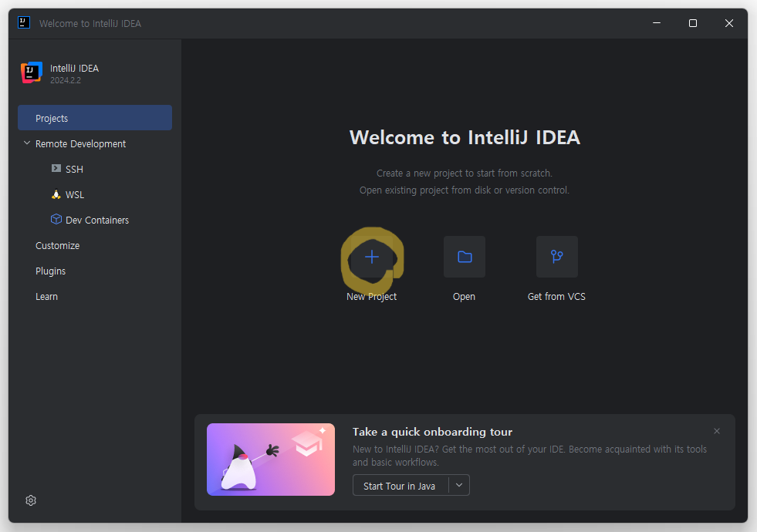757x532 pixels.
Task: Minimize the Welcome window
Action: click(x=657, y=23)
